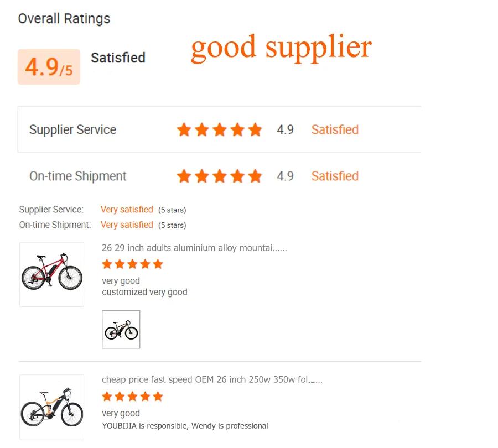Viewport: 498px width, 448px height.
Task: Click the first star of Supplier Service rating
Action: click(x=184, y=130)
